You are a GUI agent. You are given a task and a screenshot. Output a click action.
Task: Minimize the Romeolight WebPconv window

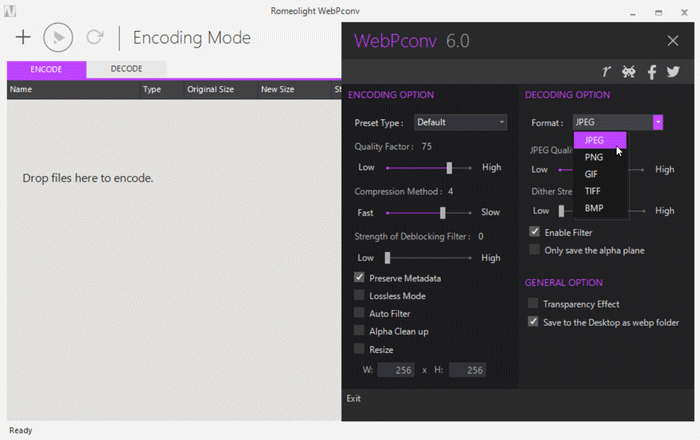[x=633, y=12]
